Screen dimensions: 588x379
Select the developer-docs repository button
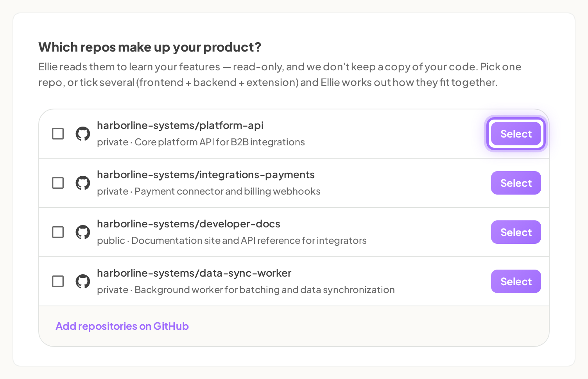[516, 232]
